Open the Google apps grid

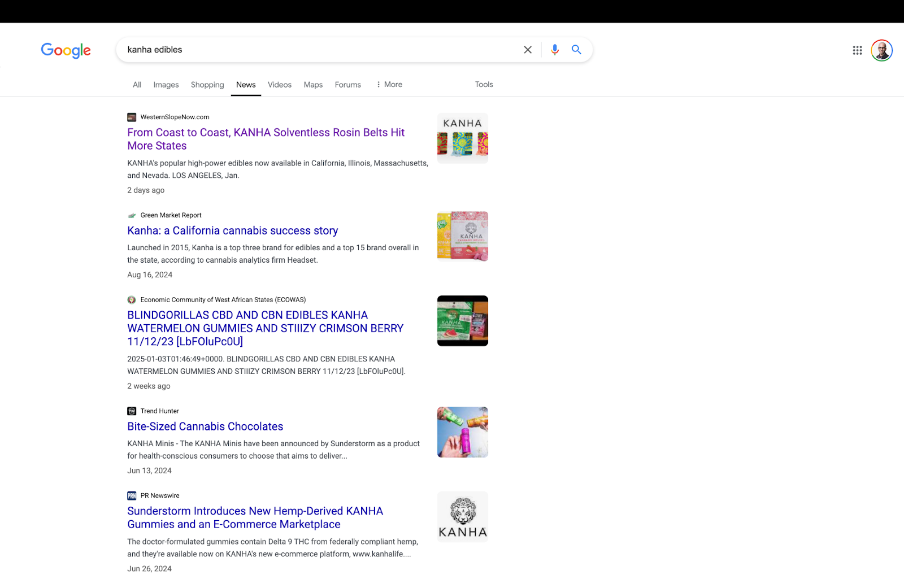[857, 50]
